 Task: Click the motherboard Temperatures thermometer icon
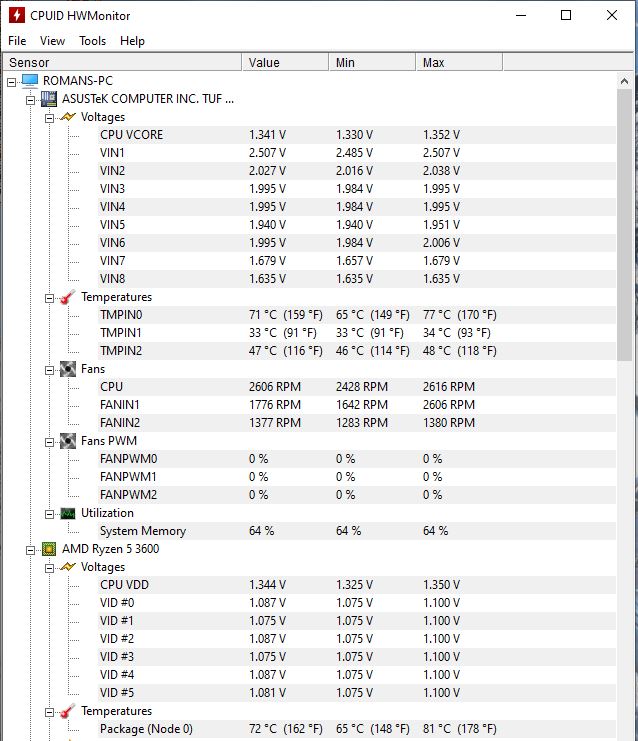[x=68, y=297]
